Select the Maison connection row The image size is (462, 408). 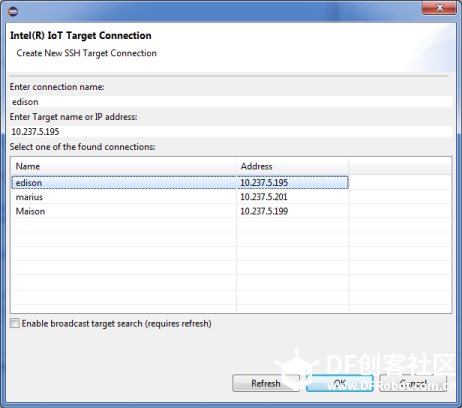click(180, 211)
